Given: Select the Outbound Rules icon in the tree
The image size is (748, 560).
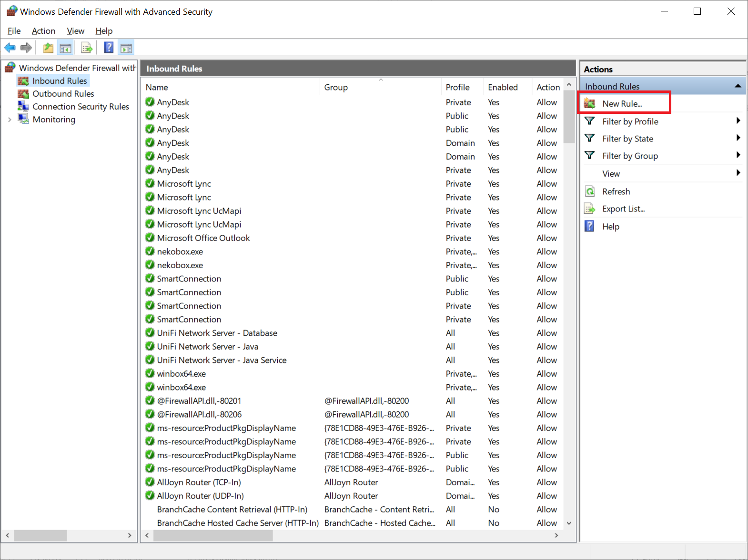Looking at the screenshot, I should click(23, 94).
